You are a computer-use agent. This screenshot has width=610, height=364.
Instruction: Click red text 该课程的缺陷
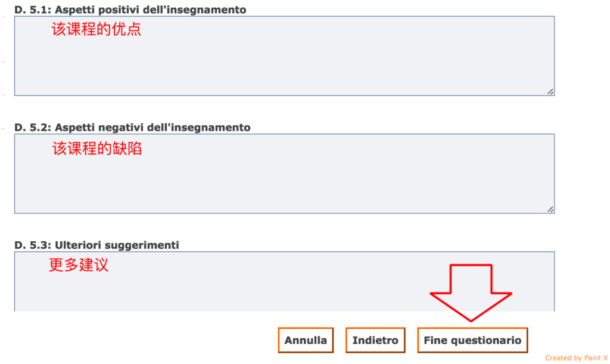point(97,148)
